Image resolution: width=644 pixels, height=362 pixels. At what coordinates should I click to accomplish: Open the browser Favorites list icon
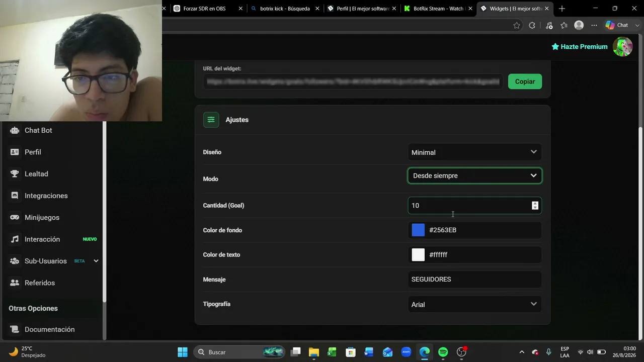coord(564,25)
